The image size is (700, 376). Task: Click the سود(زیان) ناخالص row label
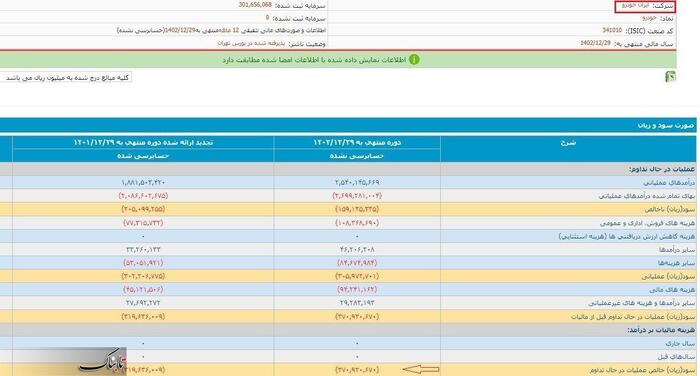(670, 209)
